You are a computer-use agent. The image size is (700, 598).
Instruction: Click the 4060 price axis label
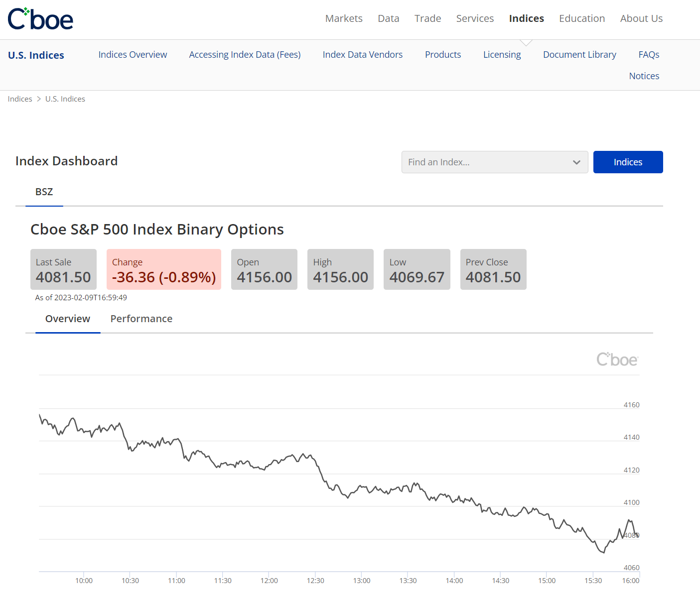[x=631, y=568]
